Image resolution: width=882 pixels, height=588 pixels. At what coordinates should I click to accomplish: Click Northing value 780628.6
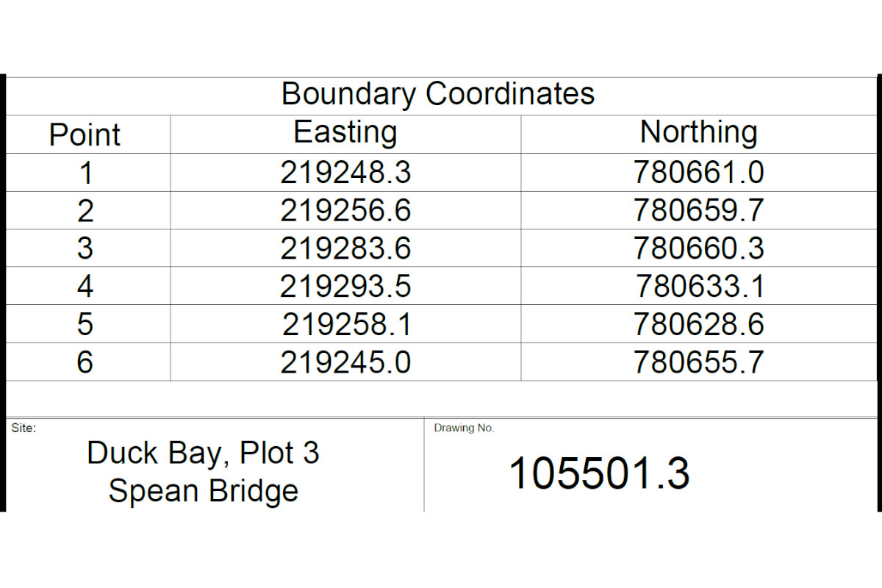[x=699, y=325]
